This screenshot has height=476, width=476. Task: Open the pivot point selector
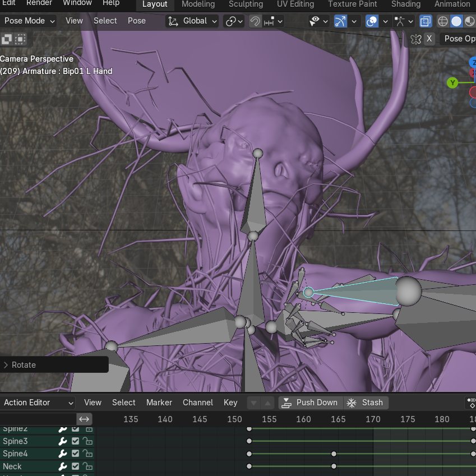(x=234, y=21)
